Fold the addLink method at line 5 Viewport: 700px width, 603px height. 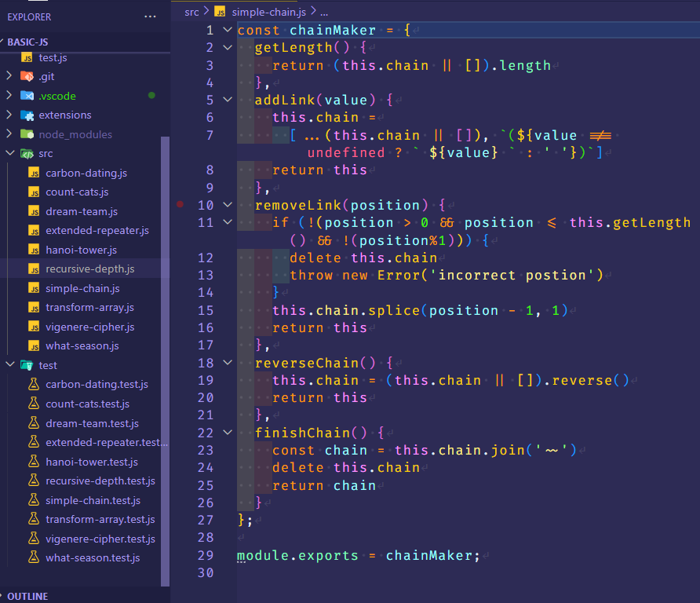pyautogui.click(x=228, y=100)
